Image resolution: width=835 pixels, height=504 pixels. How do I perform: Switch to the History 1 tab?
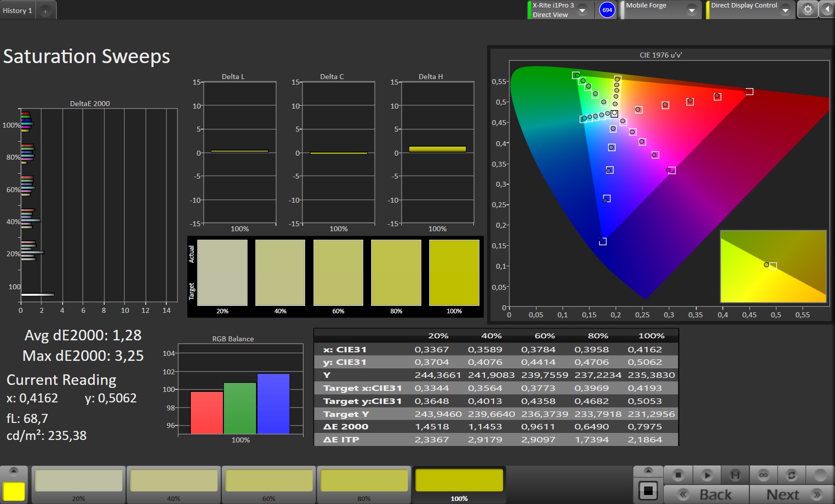pos(18,11)
